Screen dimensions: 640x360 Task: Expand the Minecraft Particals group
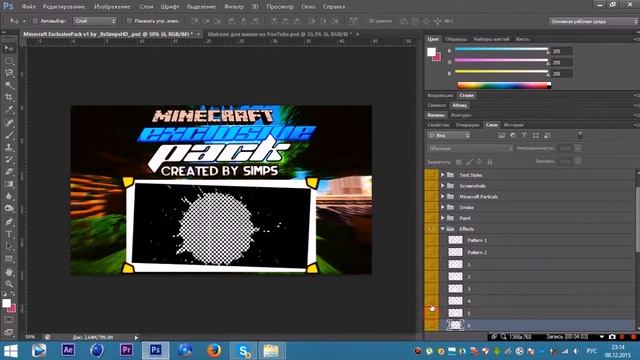[442, 197]
